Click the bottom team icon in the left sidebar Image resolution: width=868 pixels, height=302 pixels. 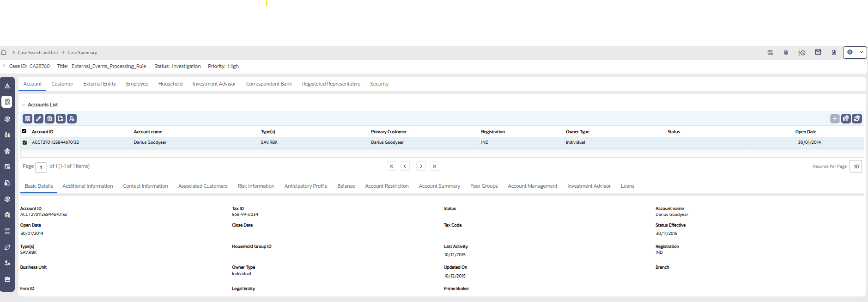(x=7, y=279)
